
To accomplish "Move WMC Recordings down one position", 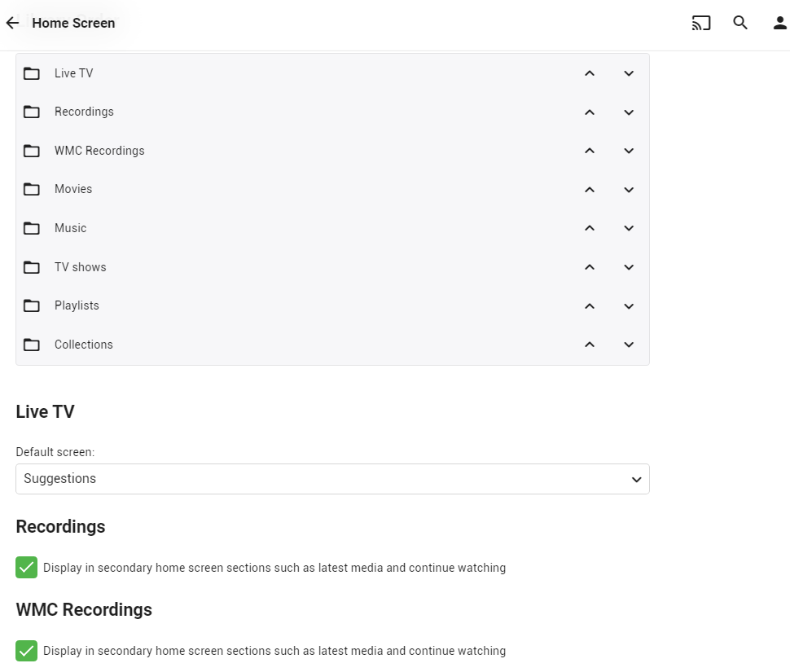I will 629,151.
